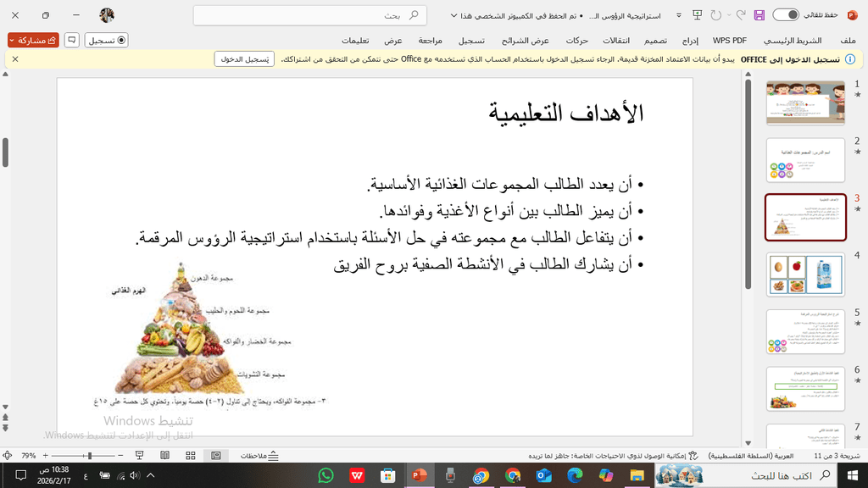
Task: Open the user account profile picture
Action: click(107, 15)
